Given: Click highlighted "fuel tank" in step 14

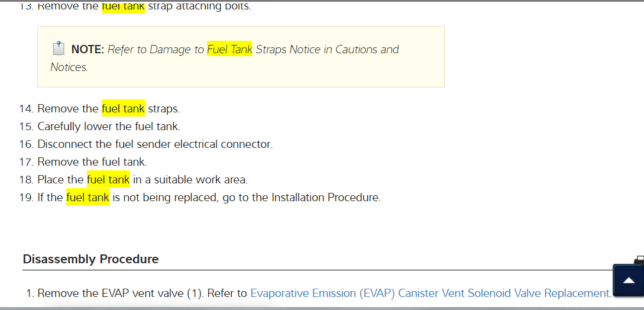Looking at the screenshot, I should (123, 109).
